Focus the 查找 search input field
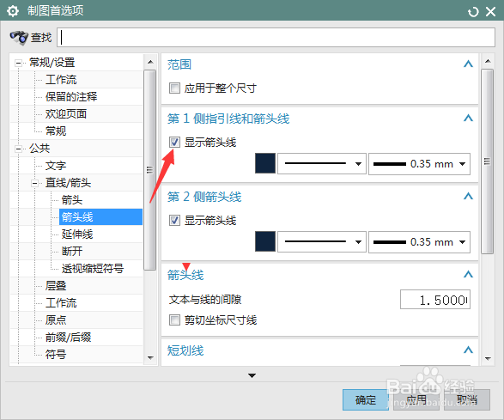Image resolution: width=504 pixels, height=420 pixels. (x=276, y=37)
